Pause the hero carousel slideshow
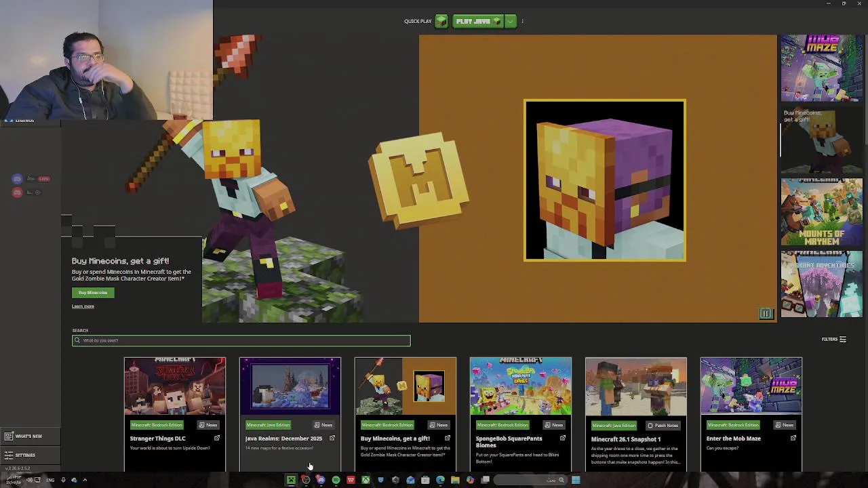The width and height of the screenshot is (868, 488). coord(766,313)
